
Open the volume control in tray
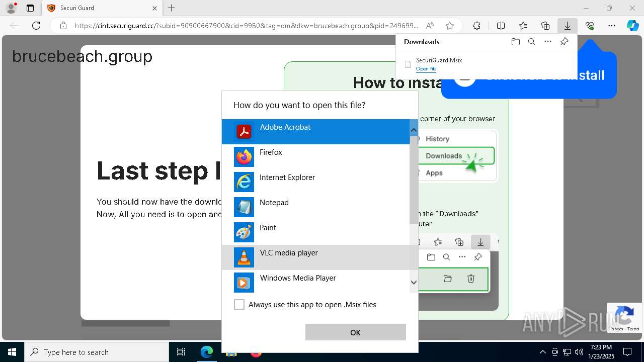click(579, 352)
